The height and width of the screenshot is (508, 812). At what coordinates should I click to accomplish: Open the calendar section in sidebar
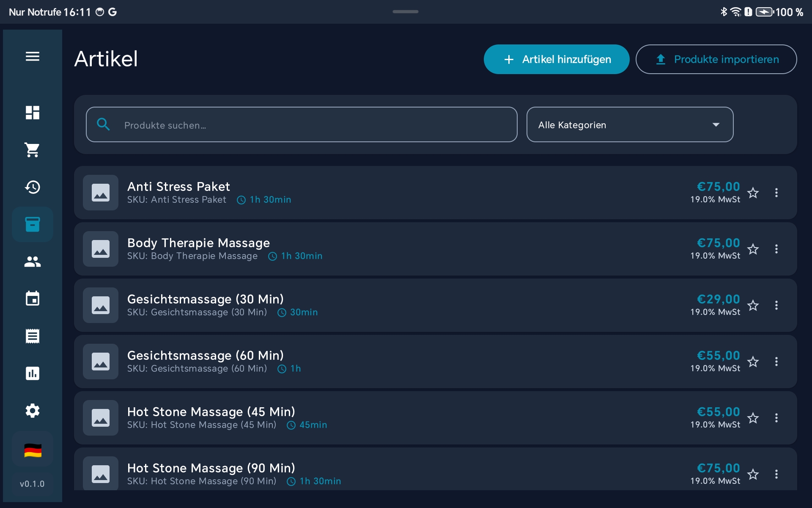coord(33,299)
